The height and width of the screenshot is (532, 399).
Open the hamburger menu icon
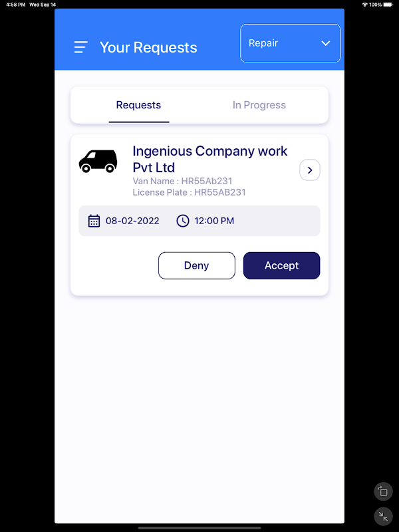tap(80, 47)
